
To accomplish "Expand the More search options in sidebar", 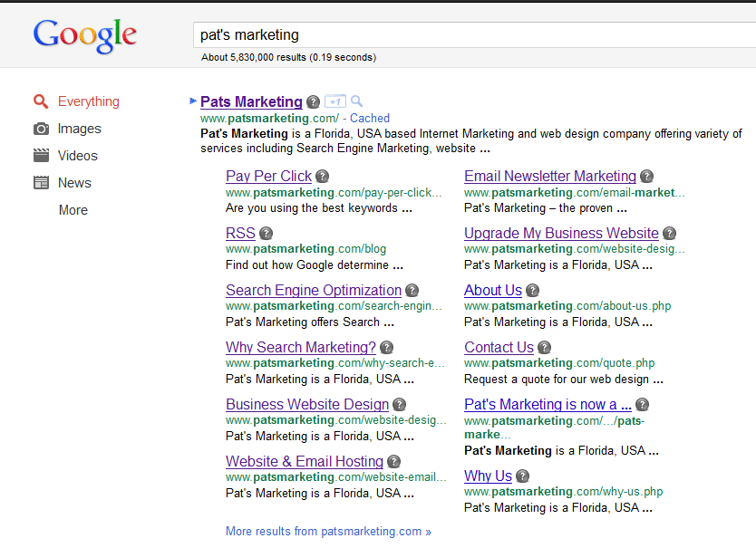I will tap(73, 210).
